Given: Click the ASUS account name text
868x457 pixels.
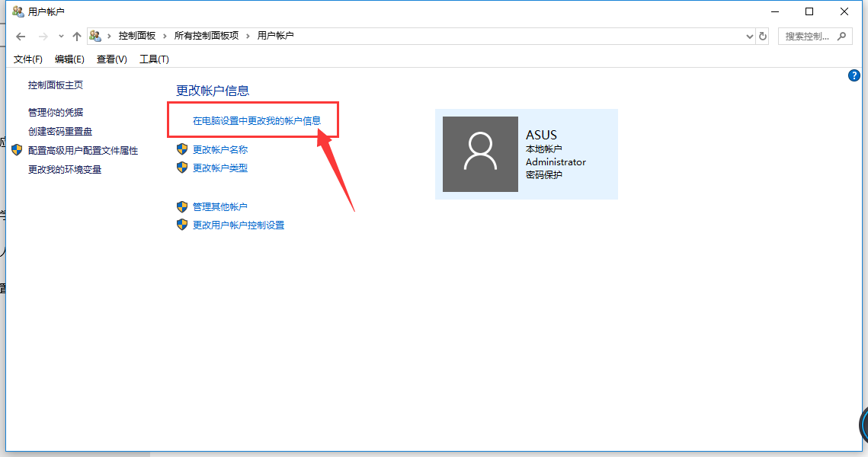Looking at the screenshot, I should pos(541,135).
